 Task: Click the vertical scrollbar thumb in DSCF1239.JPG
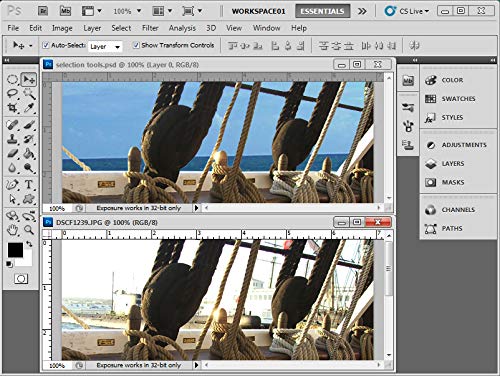coord(389,270)
